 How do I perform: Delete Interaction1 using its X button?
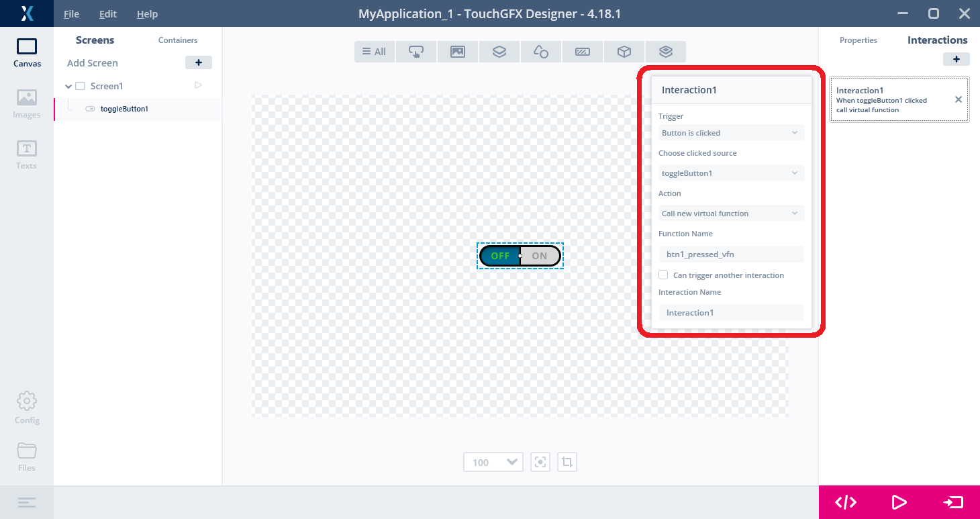pos(959,99)
